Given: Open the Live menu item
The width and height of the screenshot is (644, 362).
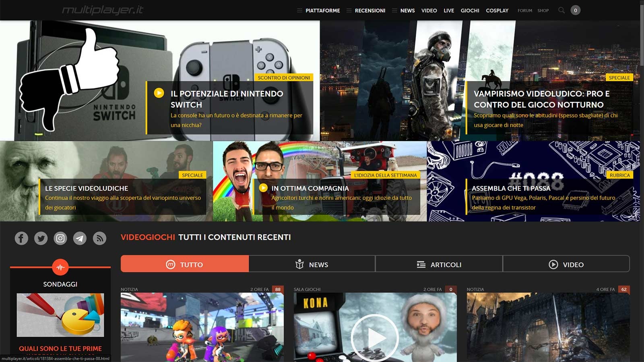Looking at the screenshot, I should [449, 10].
